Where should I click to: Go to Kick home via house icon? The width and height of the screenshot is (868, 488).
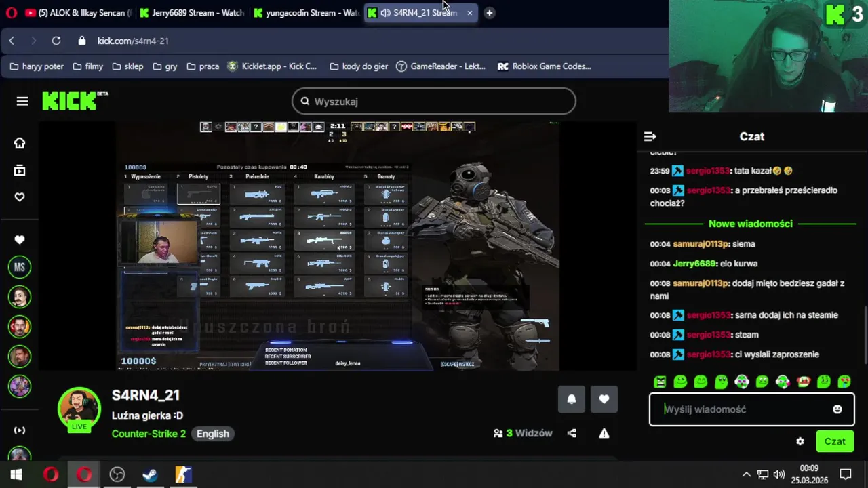[x=20, y=143]
